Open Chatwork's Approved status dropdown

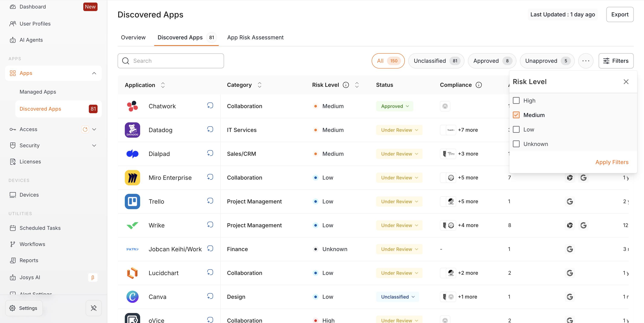click(395, 106)
